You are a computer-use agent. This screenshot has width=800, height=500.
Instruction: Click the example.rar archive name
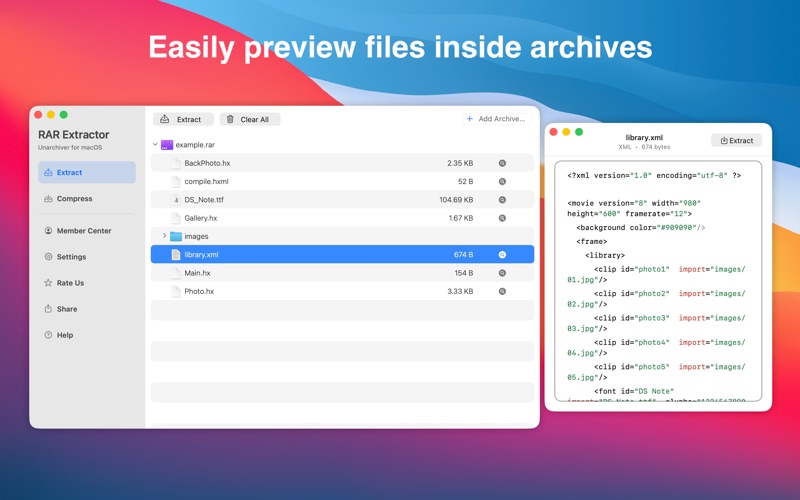click(x=195, y=145)
